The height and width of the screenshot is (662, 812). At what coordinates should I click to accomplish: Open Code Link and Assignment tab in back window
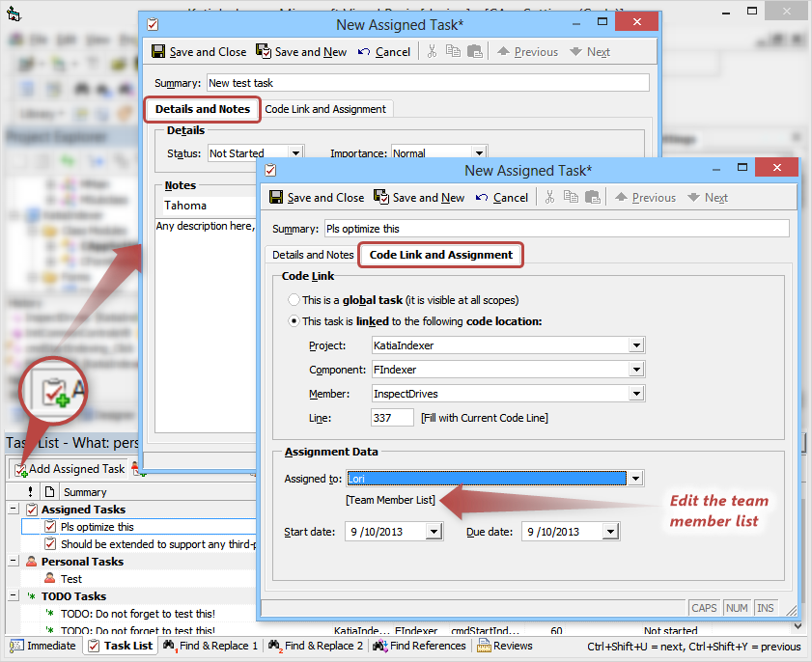point(325,109)
